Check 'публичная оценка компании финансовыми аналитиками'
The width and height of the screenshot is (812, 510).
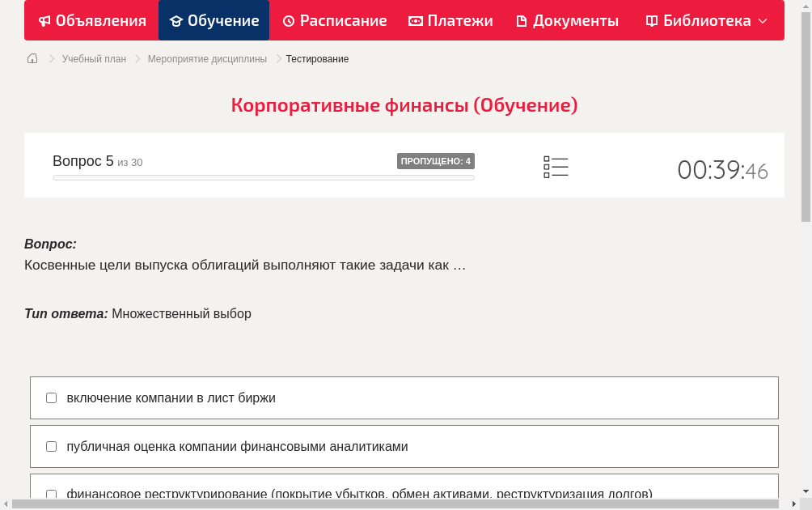pyautogui.click(x=51, y=446)
